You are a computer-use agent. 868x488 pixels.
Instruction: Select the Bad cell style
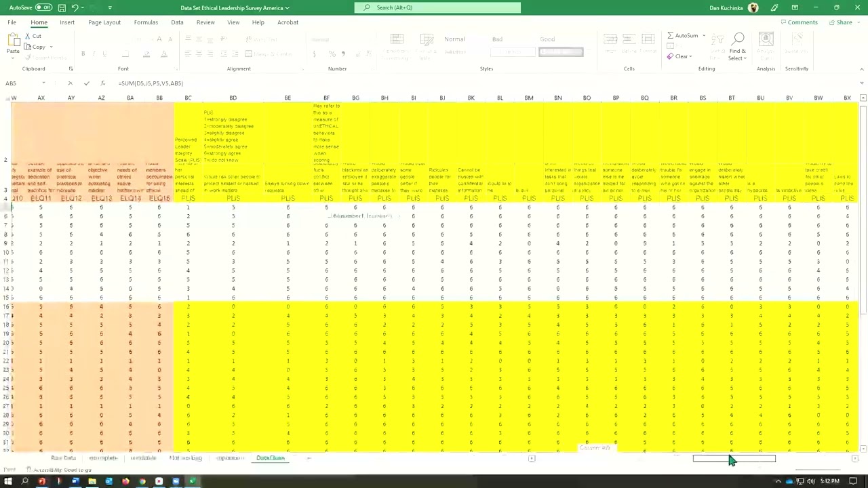497,39
